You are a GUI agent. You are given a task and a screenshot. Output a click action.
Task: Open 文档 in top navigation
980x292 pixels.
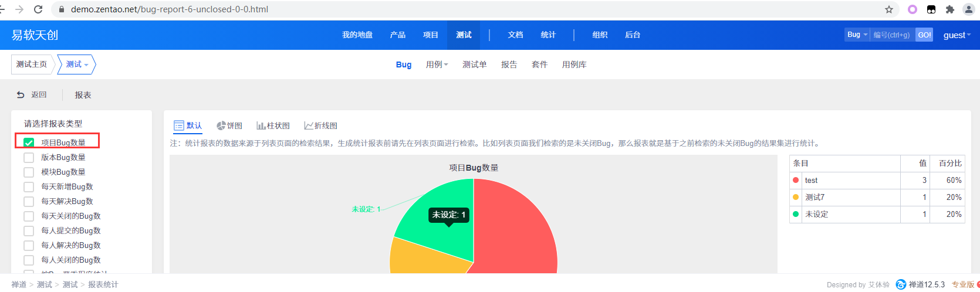(515, 35)
